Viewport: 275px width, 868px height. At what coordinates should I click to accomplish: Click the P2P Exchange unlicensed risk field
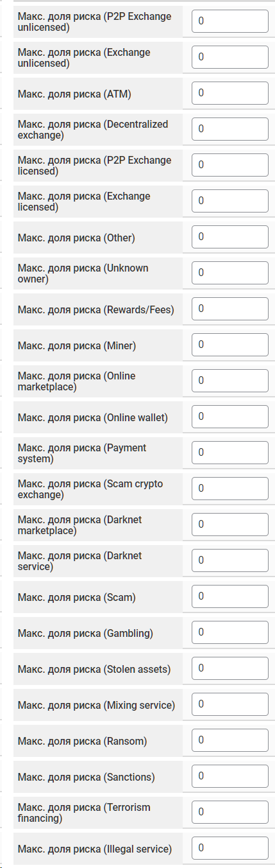tap(230, 21)
